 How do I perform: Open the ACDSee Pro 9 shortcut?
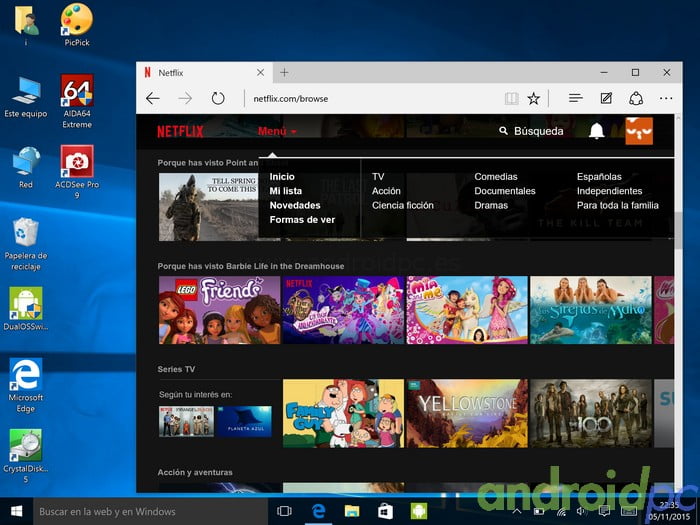77,172
